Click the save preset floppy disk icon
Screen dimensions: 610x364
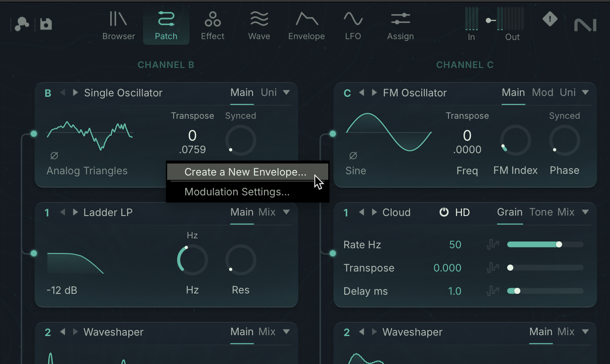coord(46,24)
